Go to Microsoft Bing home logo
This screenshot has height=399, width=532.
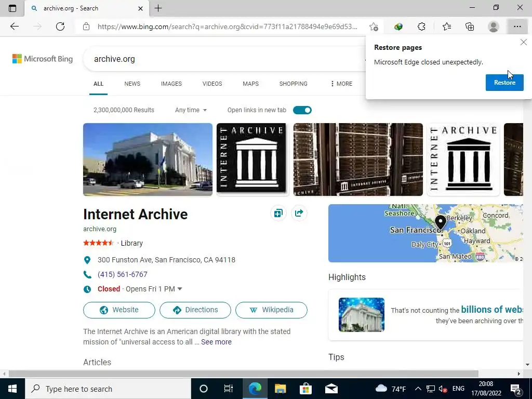click(x=43, y=59)
